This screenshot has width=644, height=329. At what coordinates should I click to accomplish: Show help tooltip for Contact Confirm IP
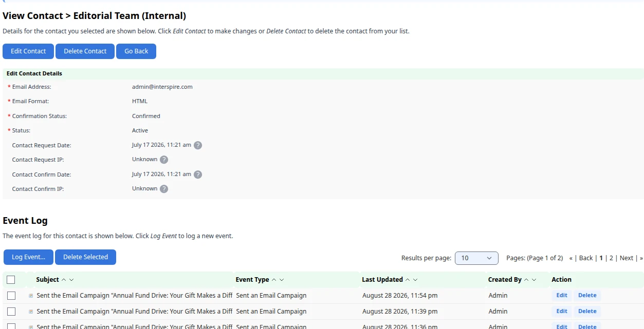[x=164, y=189]
